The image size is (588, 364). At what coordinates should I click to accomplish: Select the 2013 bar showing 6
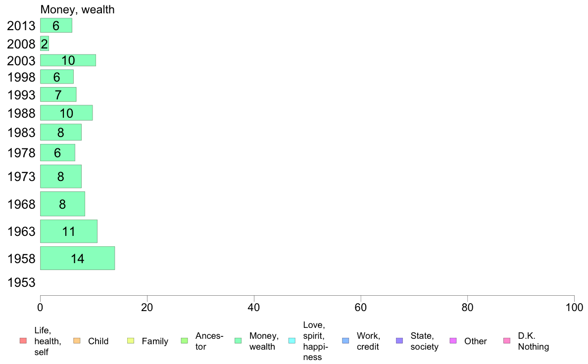pyautogui.click(x=56, y=26)
